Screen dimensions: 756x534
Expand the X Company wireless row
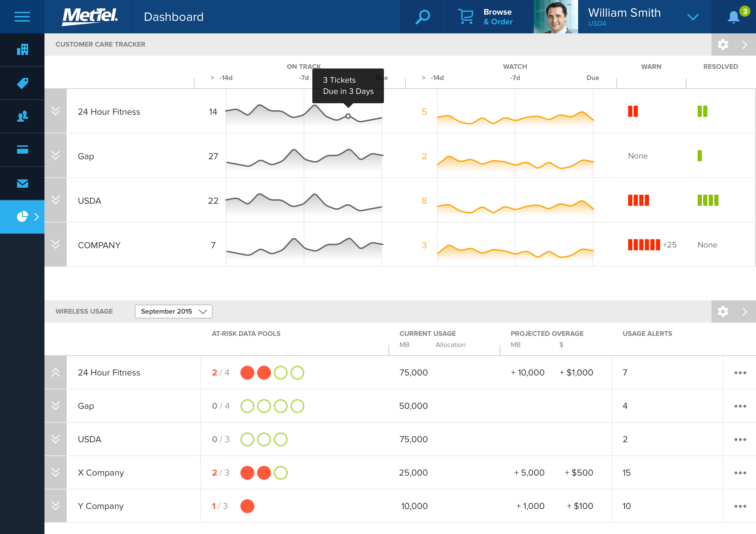click(56, 472)
